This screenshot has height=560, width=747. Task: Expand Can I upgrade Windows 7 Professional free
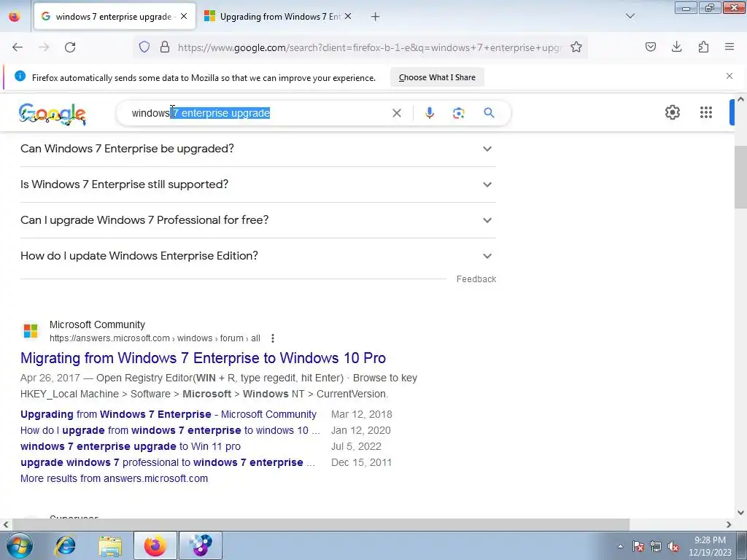tap(258, 220)
